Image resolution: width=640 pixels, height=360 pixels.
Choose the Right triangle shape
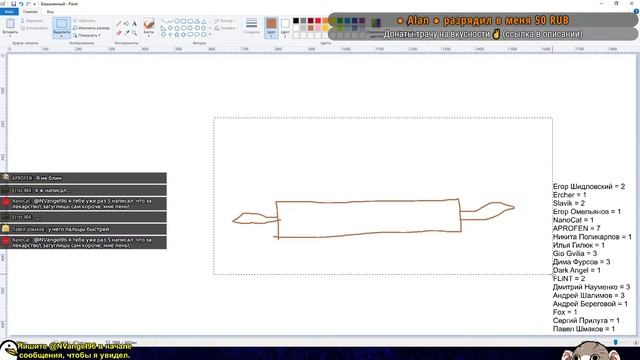coord(163,28)
